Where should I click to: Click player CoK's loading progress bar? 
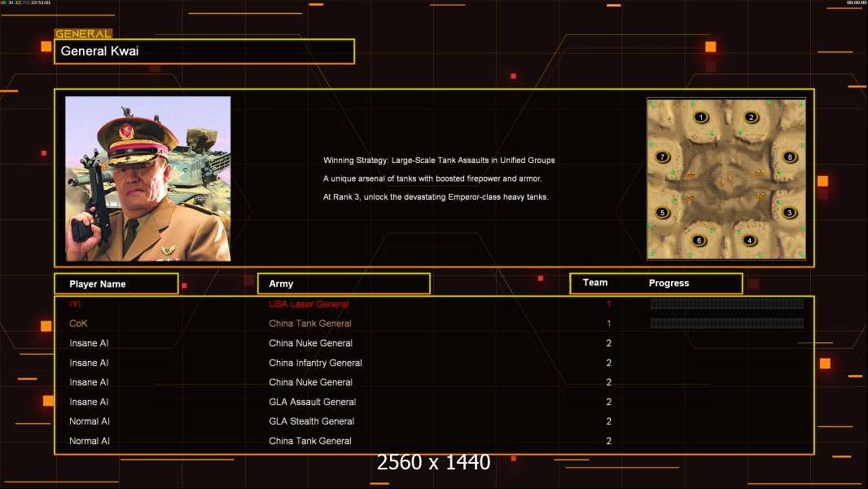[726, 324]
